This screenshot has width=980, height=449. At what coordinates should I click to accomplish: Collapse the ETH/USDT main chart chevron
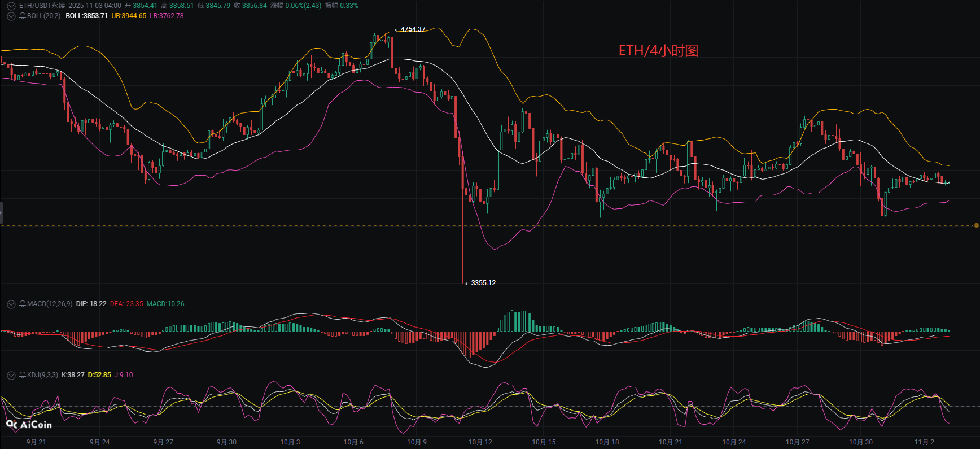click(x=11, y=6)
